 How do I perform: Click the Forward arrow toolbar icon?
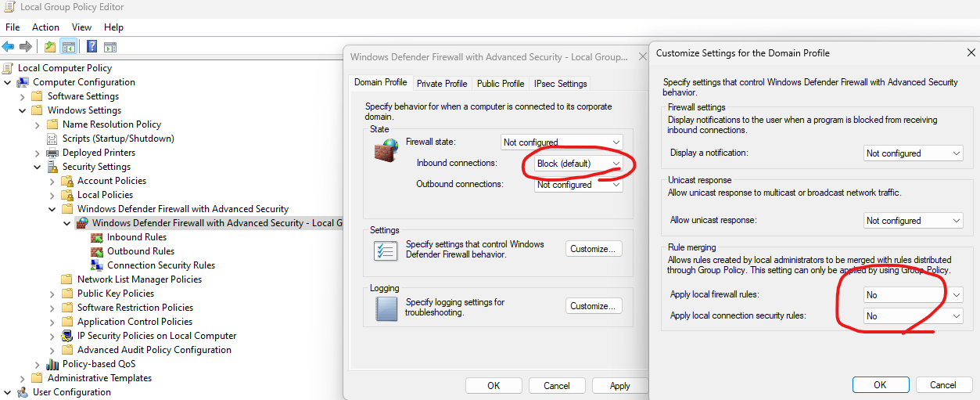[25, 47]
